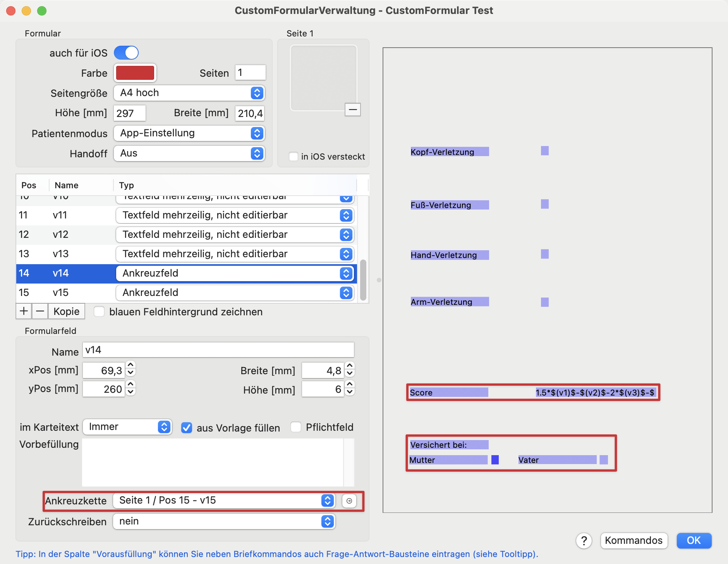Enable 'blauen Feldhintergrund zeichnen' checkbox
This screenshot has height=564, width=728.
[100, 311]
